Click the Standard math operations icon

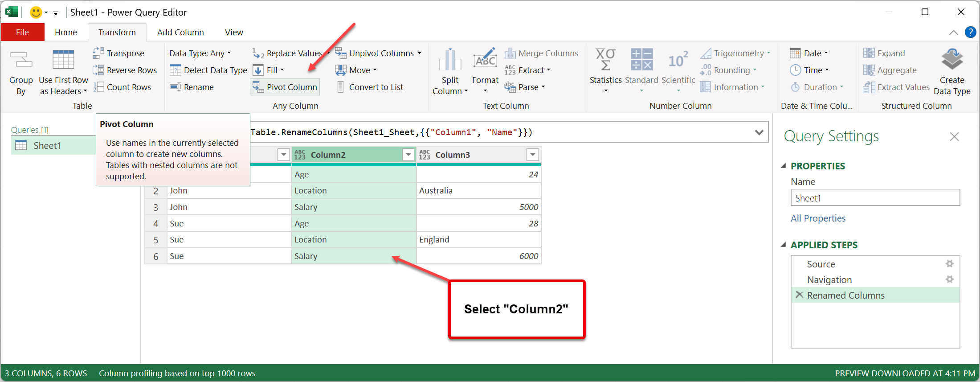(x=641, y=60)
